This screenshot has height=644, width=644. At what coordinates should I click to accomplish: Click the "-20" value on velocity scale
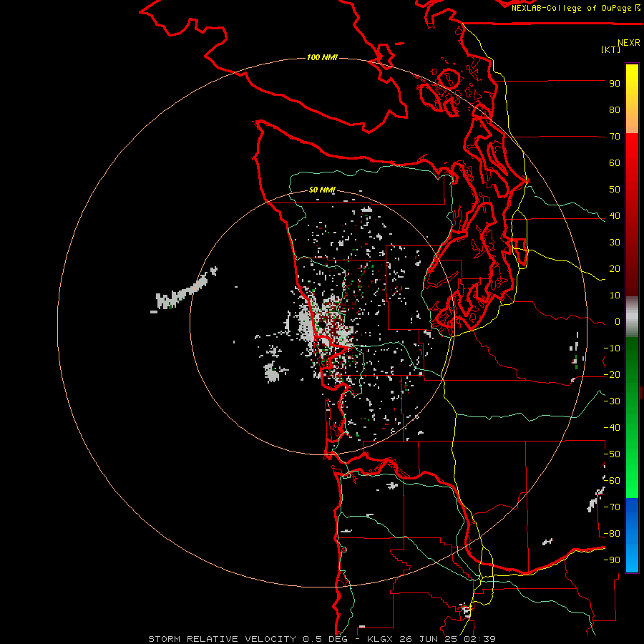(612, 375)
